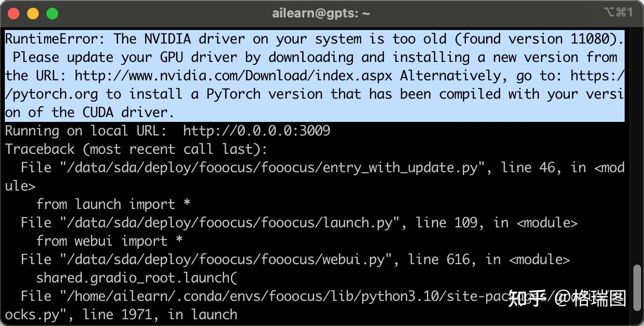Image resolution: width=644 pixels, height=326 pixels.
Task: Click the vertical scrollbar thumb
Action: click(637, 289)
